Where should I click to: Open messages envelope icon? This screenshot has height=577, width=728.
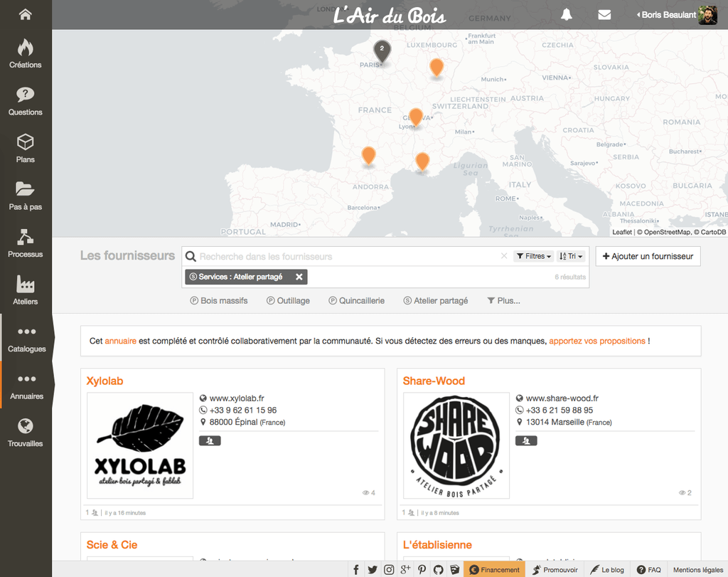[604, 15]
